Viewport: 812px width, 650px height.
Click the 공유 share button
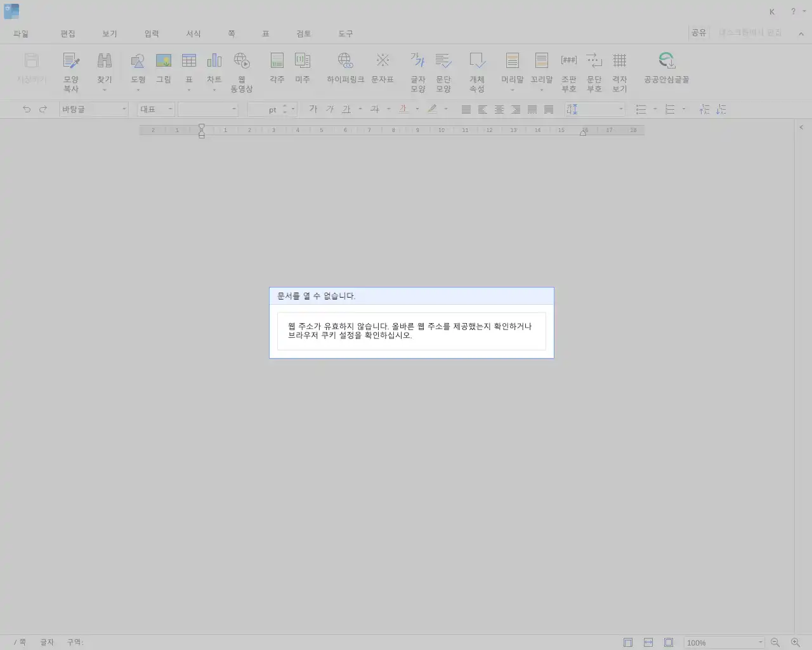(x=698, y=32)
